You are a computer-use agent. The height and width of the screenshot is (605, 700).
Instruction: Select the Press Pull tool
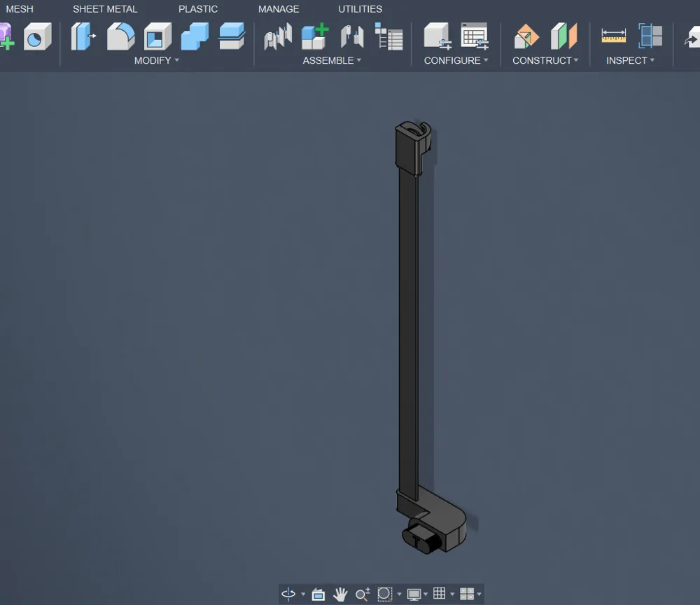83,36
